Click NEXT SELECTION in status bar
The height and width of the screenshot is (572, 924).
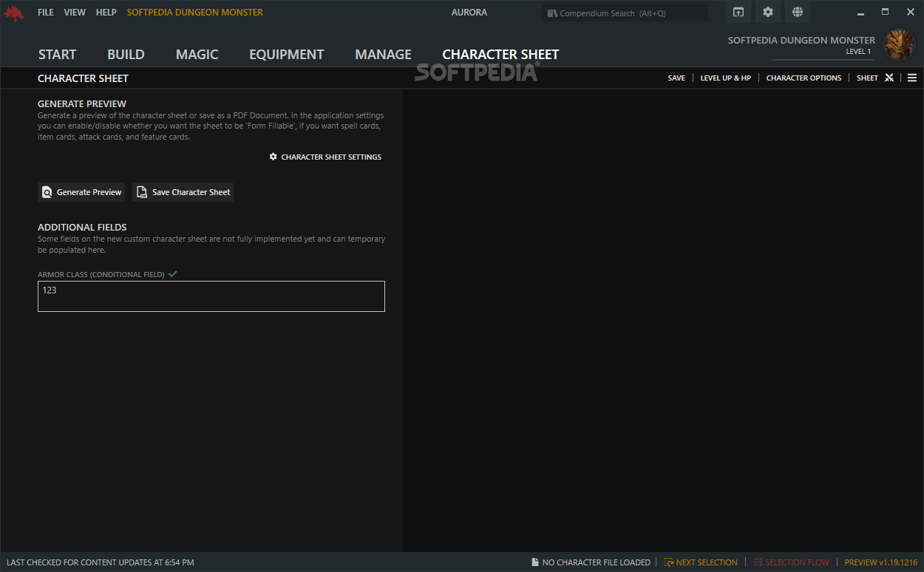click(x=701, y=562)
